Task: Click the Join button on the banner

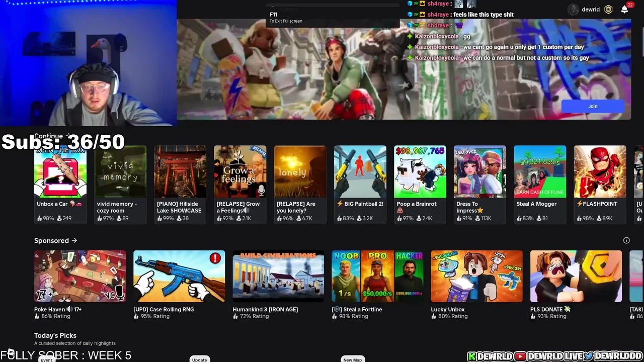Action: (593, 106)
